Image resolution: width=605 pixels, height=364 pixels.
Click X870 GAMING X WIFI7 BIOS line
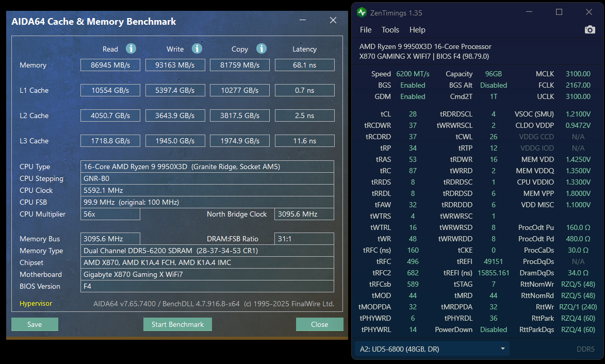pos(424,56)
